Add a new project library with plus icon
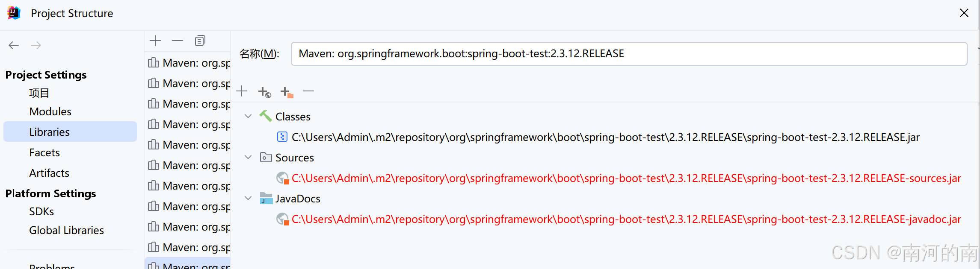 [155, 41]
